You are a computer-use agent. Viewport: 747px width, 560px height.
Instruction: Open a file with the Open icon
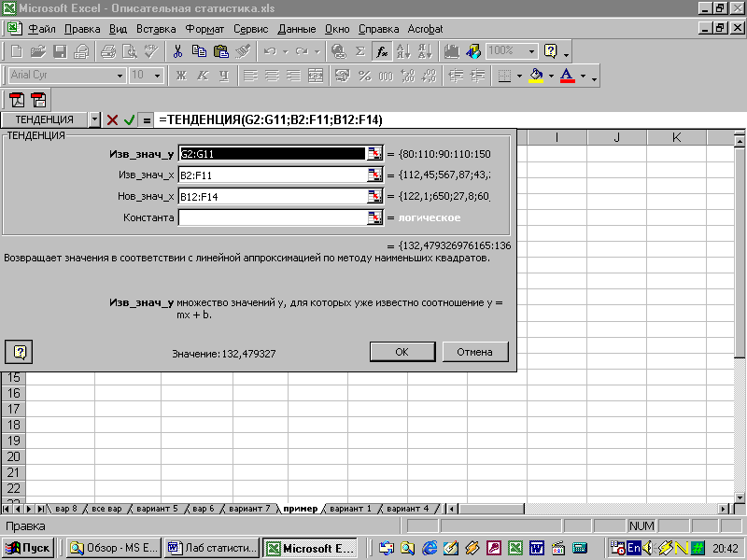pos(38,51)
